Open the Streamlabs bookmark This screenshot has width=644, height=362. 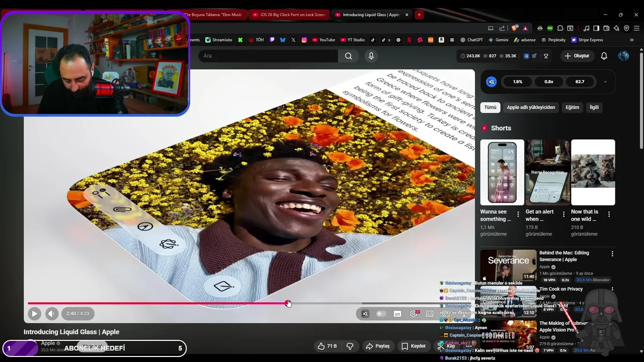coord(218,40)
